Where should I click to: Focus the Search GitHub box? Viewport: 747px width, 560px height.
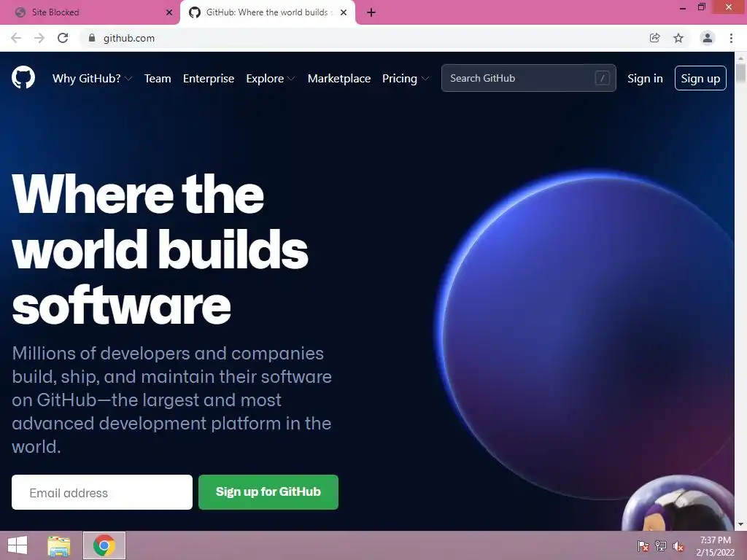pyautogui.click(x=528, y=78)
